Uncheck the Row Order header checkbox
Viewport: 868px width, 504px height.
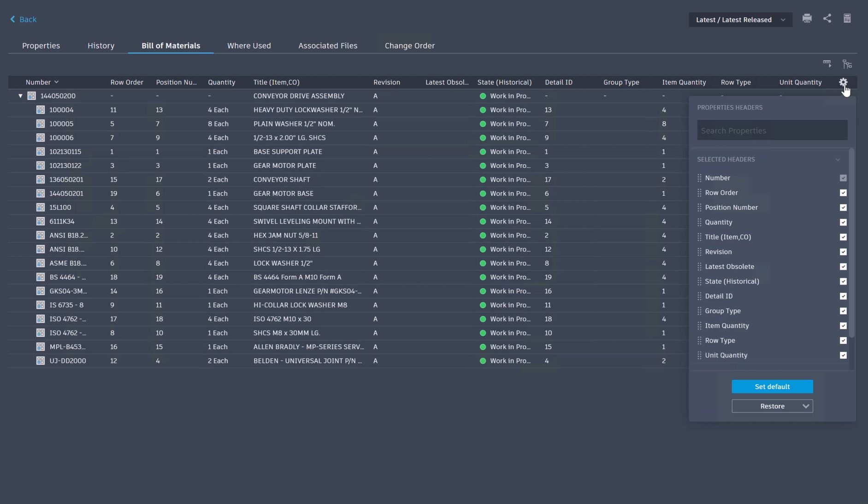tap(843, 193)
